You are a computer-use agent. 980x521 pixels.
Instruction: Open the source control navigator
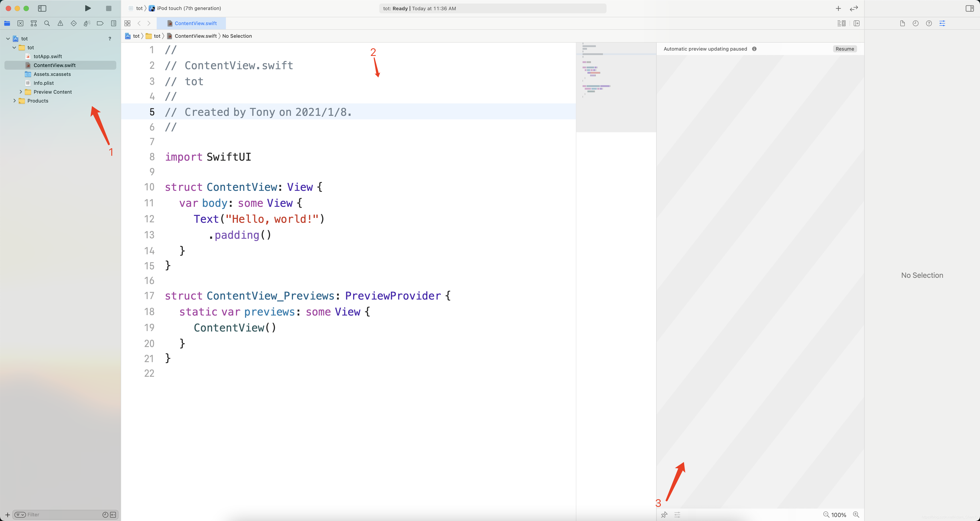click(21, 23)
